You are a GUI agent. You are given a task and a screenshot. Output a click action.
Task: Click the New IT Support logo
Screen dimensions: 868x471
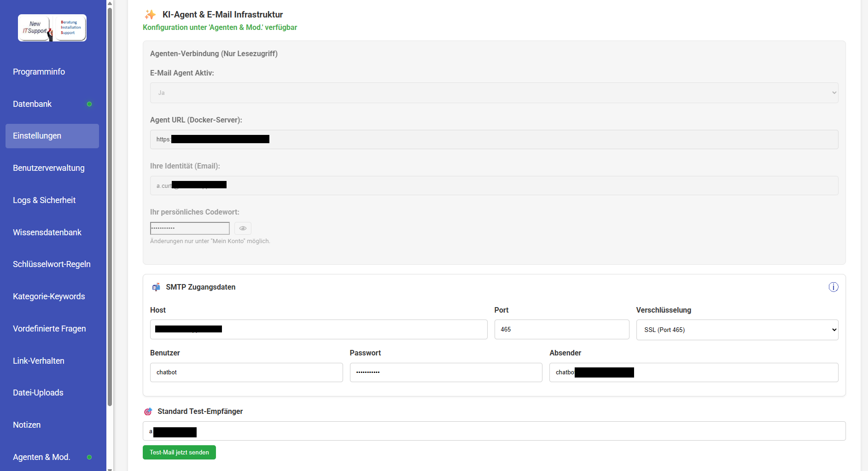click(x=52, y=28)
